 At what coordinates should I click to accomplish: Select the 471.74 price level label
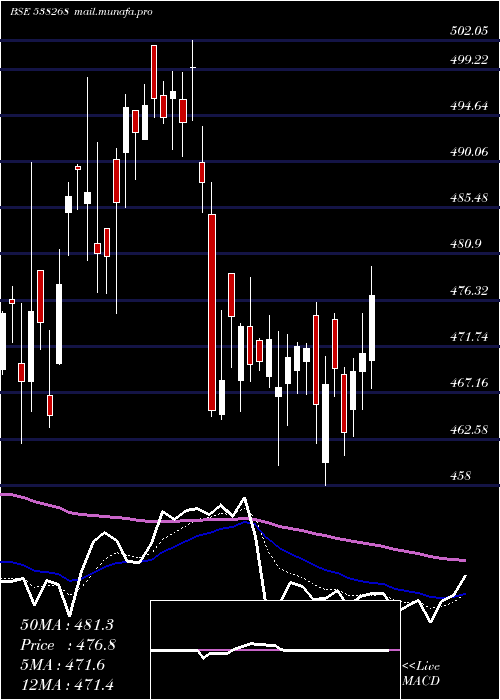[469, 337]
